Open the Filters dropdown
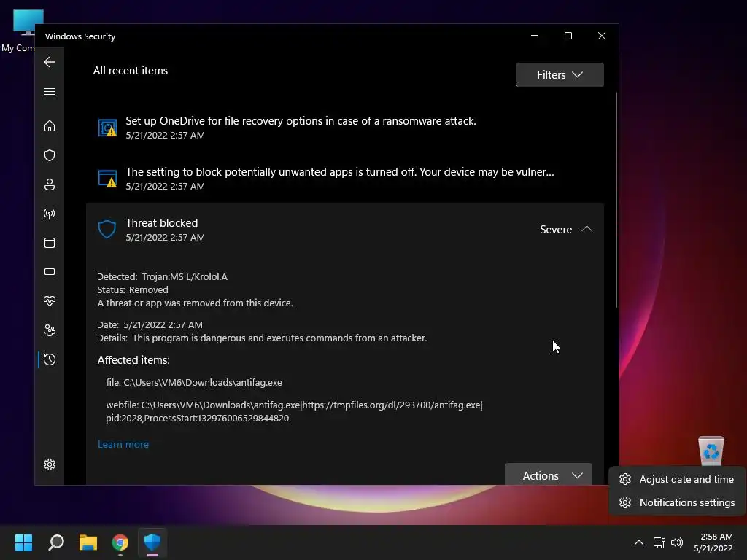This screenshot has height=560, width=747. click(x=560, y=75)
